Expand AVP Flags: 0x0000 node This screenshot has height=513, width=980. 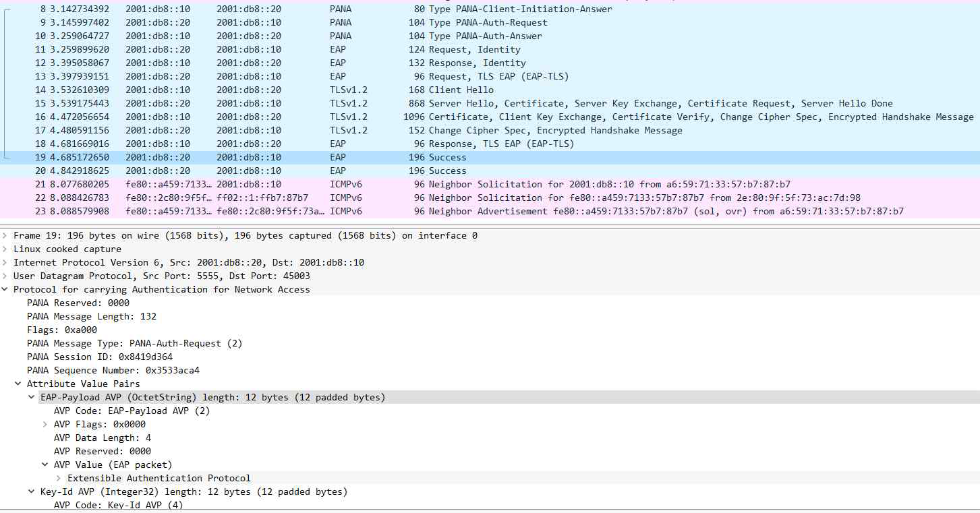click(x=45, y=424)
